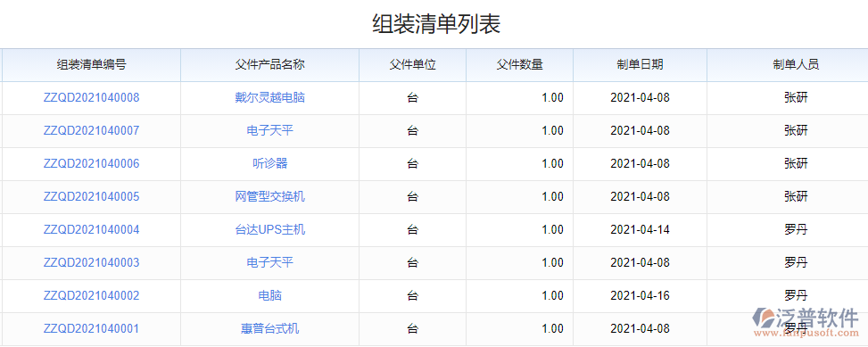Open assembly list ZZQD2021040006

(91, 164)
